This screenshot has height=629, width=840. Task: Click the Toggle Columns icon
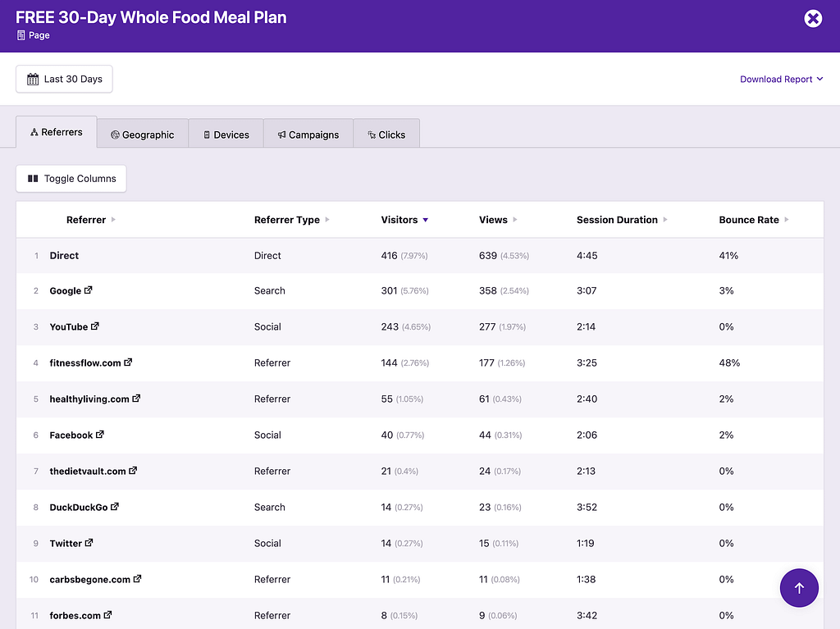click(33, 178)
